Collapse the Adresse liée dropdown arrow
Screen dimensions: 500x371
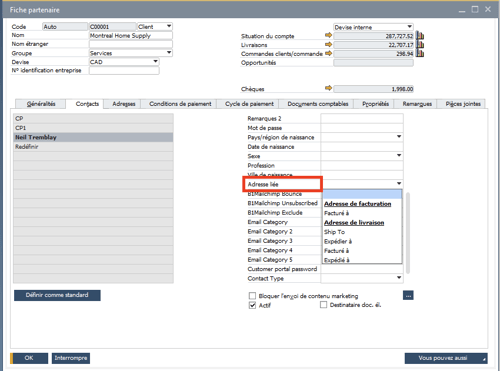[399, 184]
